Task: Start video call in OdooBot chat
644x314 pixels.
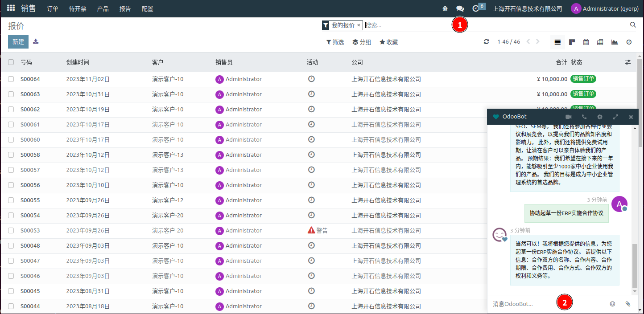Action: tap(569, 117)
